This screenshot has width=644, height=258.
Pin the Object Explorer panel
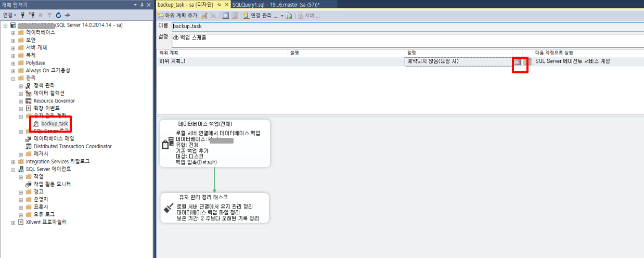point(142,4)
